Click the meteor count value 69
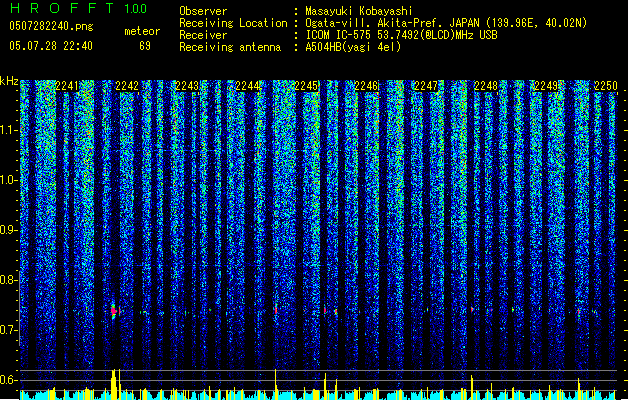Viewport: 629px width, 400px height. (145, 46)
